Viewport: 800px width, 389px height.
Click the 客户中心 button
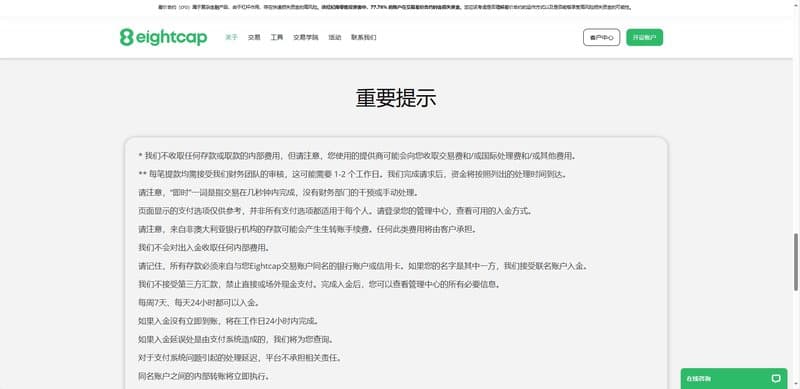(x=602, y=37)
